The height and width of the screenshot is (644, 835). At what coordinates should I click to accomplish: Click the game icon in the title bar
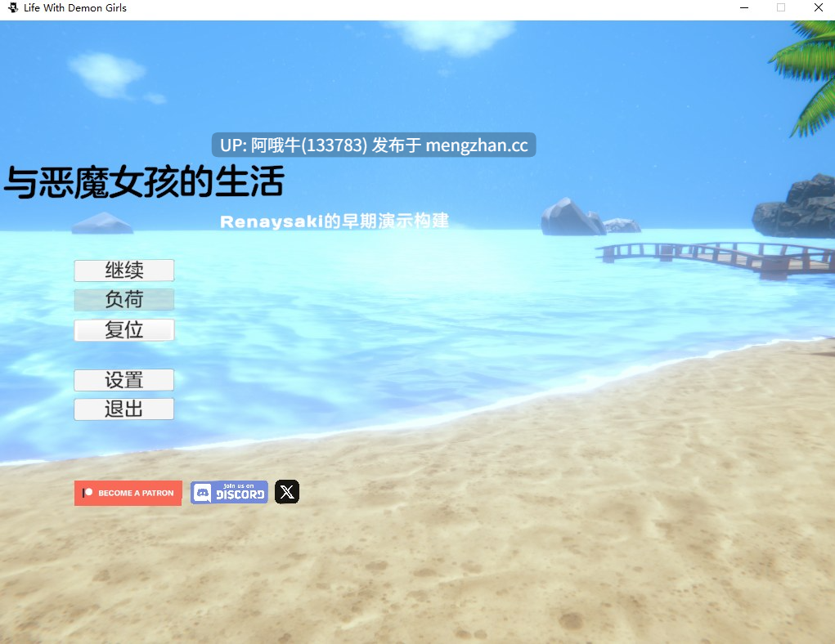tap(13, 7)
